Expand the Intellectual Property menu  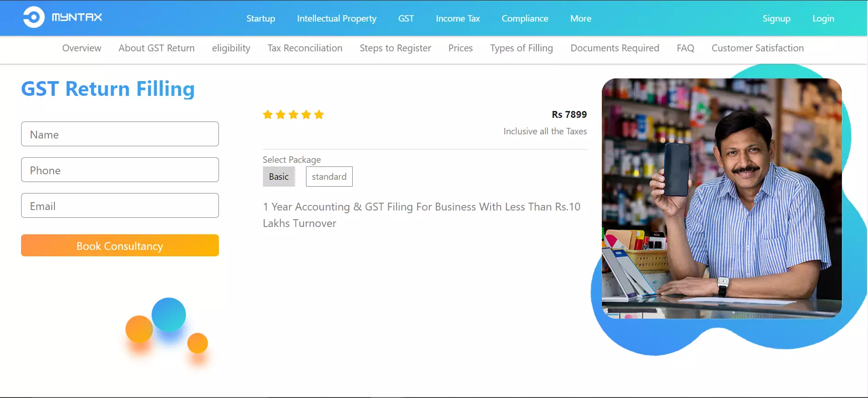coord(337,18)
